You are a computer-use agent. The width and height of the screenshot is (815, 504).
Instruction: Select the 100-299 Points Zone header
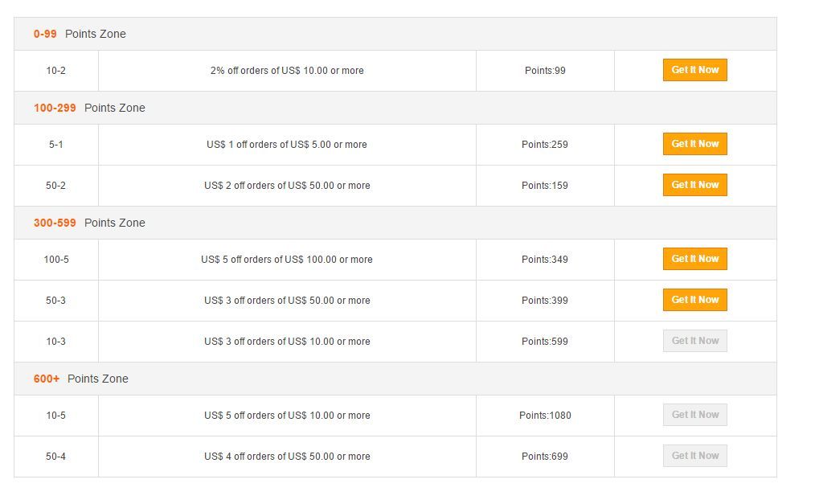pyautogui.click(x=89, y=108)
